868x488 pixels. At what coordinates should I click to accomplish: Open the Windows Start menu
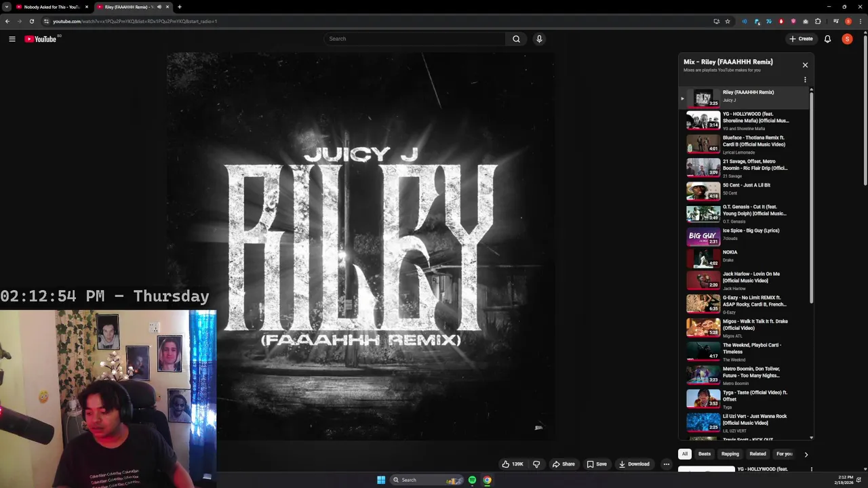[381, 480]
